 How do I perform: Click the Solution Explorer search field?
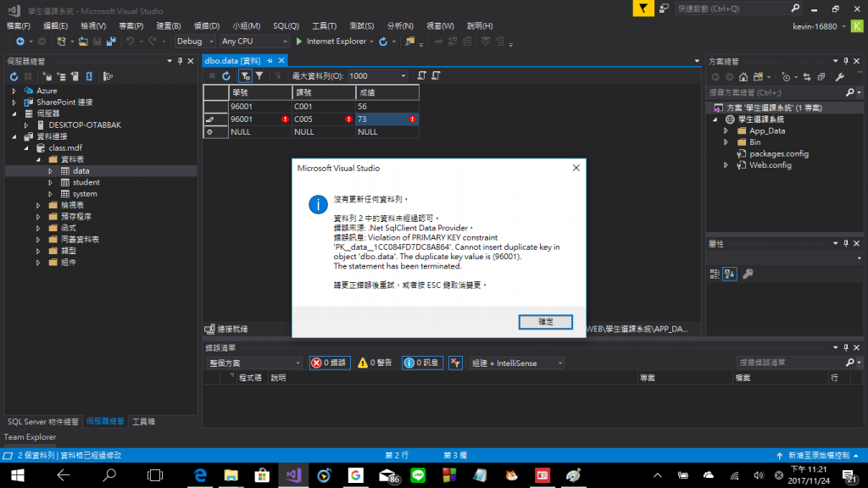pos(776,92)
